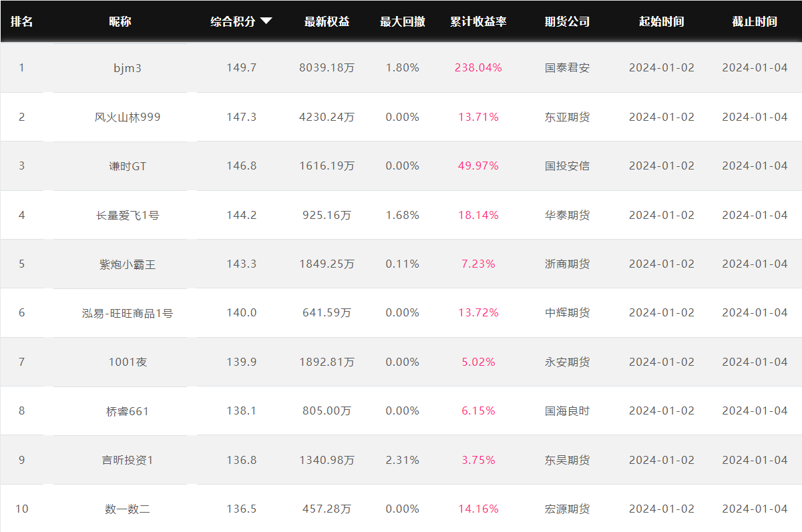Screen dimensions: 802x532
Task: Select the 13.72% return of 泓易-旺旺商品1号
Action: 478,312
